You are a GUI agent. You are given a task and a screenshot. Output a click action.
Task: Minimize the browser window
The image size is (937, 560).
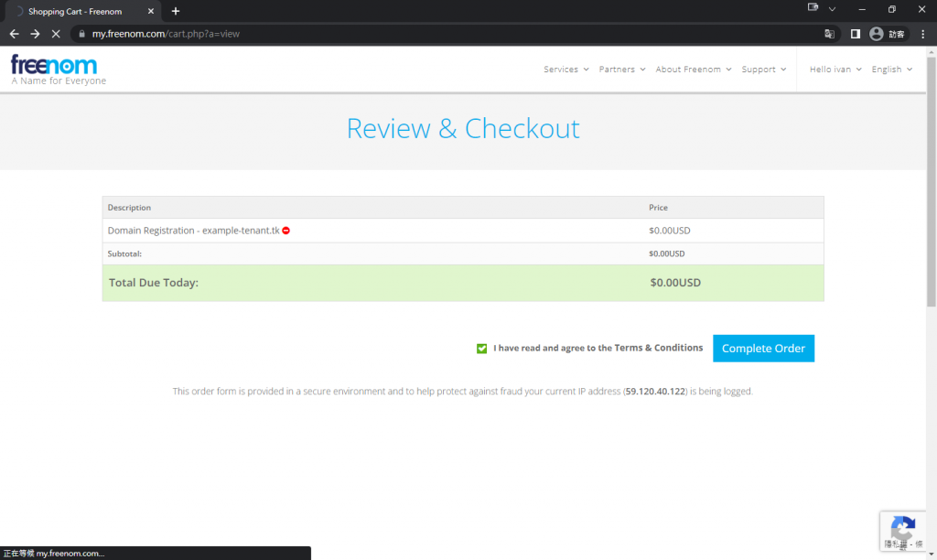pos(862,9)
